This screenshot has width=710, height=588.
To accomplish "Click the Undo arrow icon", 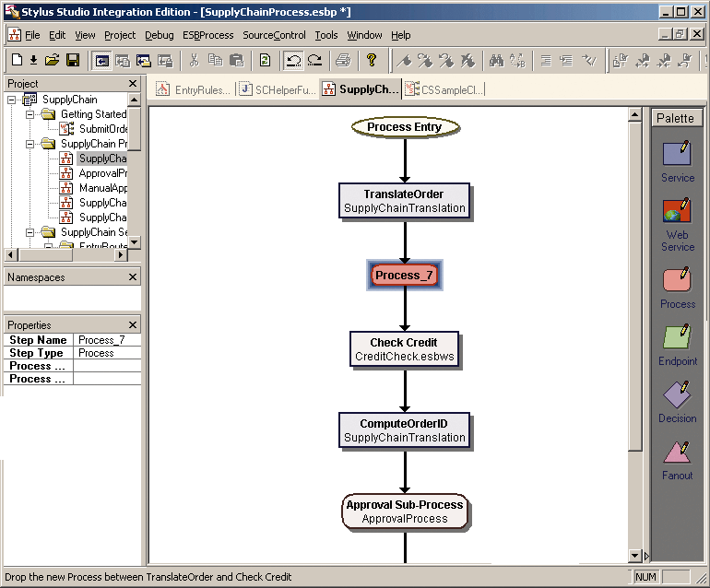I will (x=293, y=60).
